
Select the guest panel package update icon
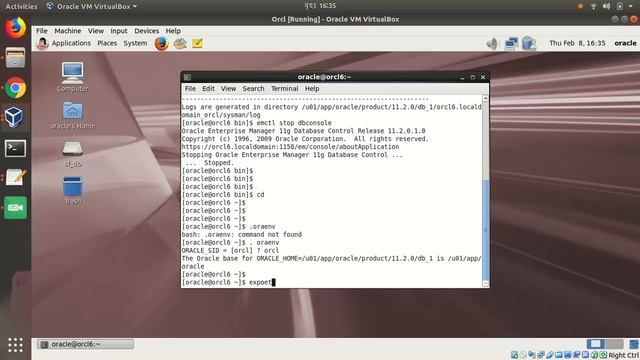[529, 43]
